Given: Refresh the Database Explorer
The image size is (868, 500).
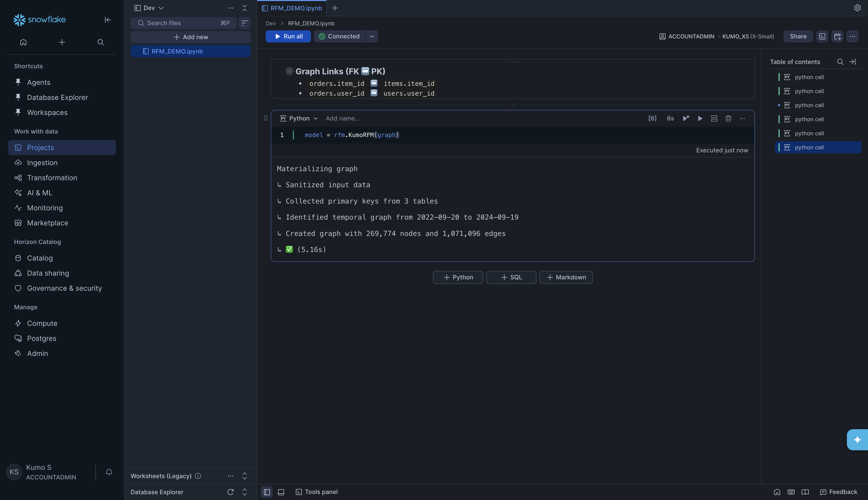Looking at the screenshot, I should [231, 492].
